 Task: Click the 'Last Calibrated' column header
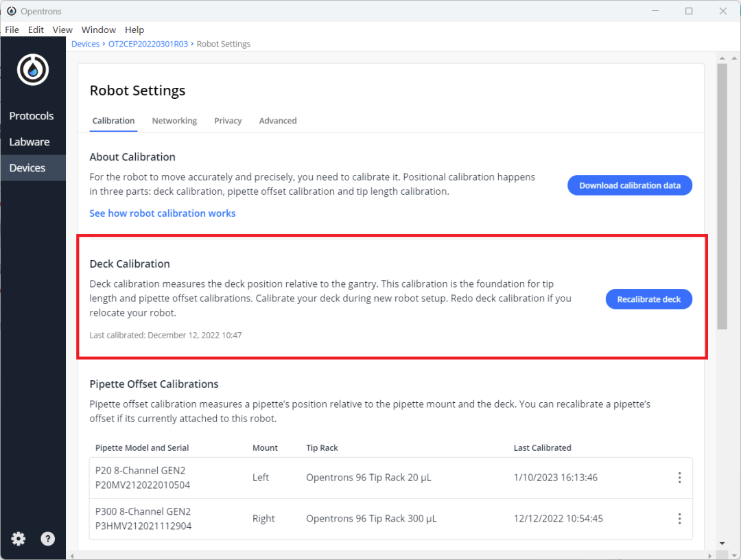(543, 447)
